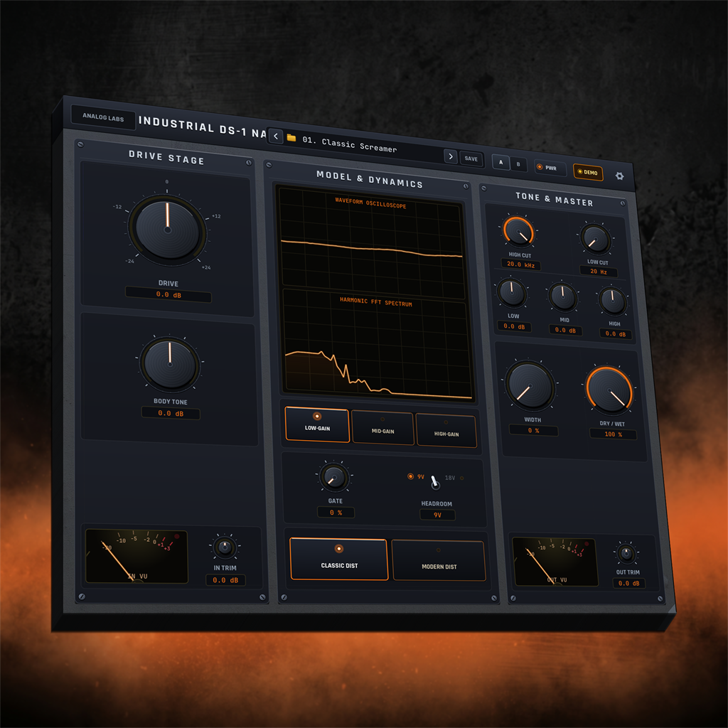Viewport: 728px width, 728px height.
Task: Click the IN VU meter
Action: coord(136,556)
